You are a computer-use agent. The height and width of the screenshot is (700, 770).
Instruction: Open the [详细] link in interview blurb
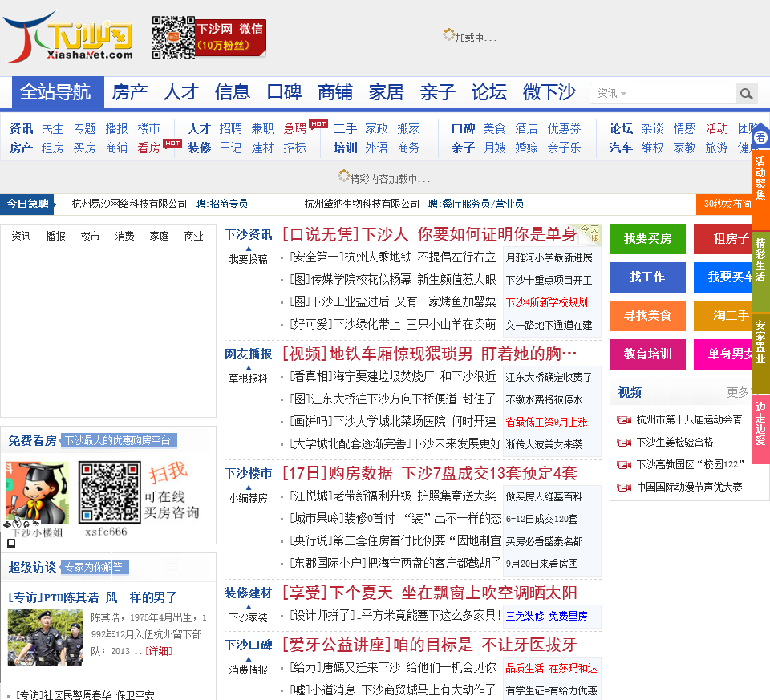click(159, 651)
